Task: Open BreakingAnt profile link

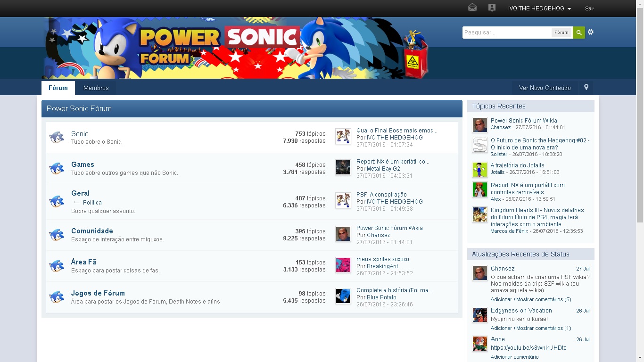Action: pyautogui.click(x=382, y=266)
